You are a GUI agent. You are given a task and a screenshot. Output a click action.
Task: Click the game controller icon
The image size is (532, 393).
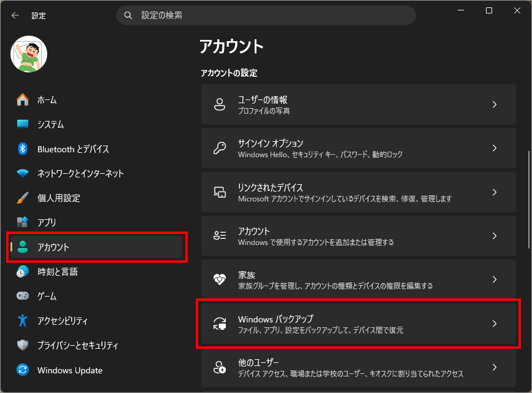pyautogui.click(x=23, y=296)
